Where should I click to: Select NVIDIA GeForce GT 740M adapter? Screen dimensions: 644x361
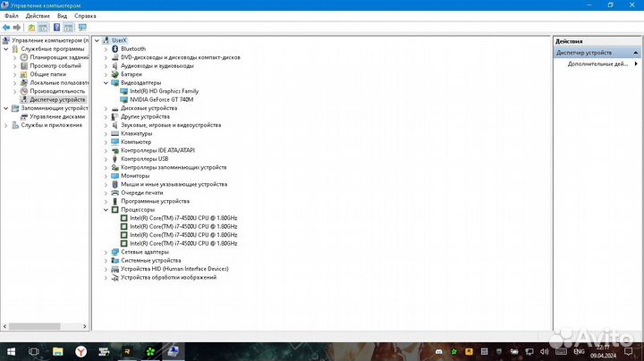tap(161, 99)
